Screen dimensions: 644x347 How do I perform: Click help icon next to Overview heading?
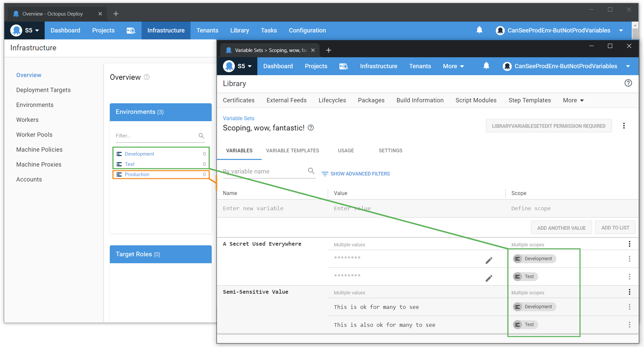147,77
